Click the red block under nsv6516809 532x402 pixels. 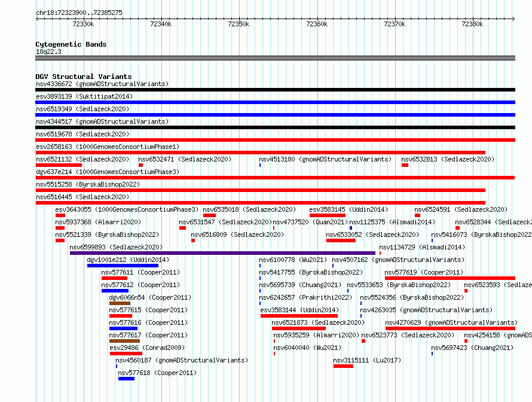click(193, 240)
